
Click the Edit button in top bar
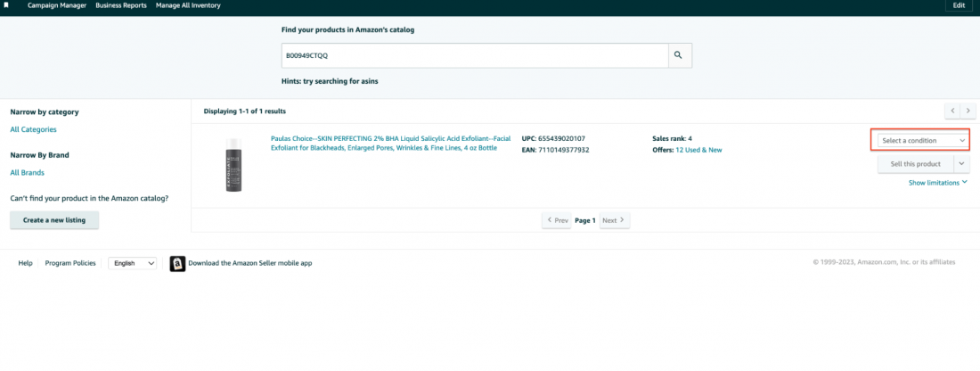(x=959, y=5)
